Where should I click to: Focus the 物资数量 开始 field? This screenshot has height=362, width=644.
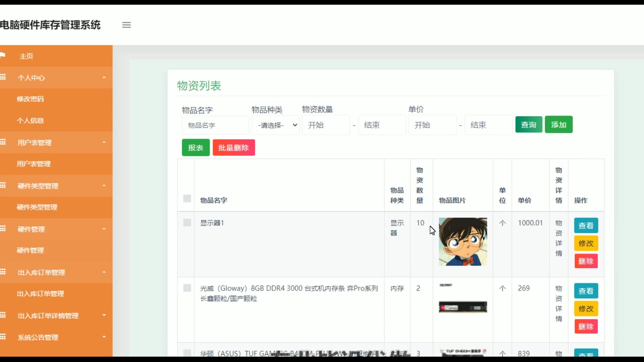pos(326,125)
